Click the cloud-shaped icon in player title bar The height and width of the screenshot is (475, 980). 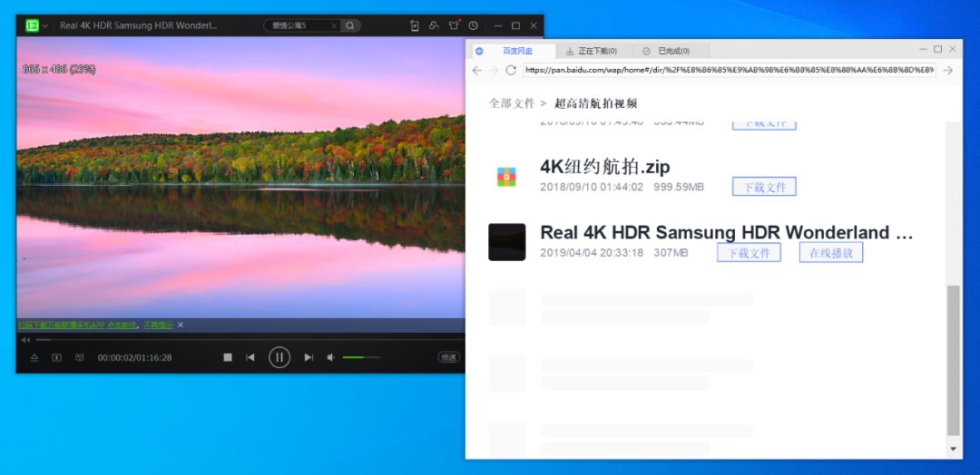pyautogui.click(x=434, y=25)
